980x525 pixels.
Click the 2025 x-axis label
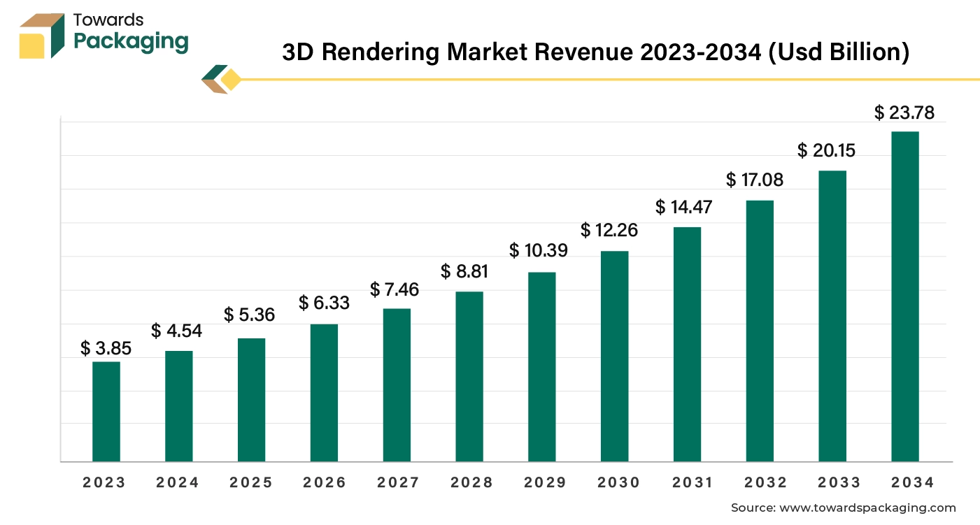251,482
